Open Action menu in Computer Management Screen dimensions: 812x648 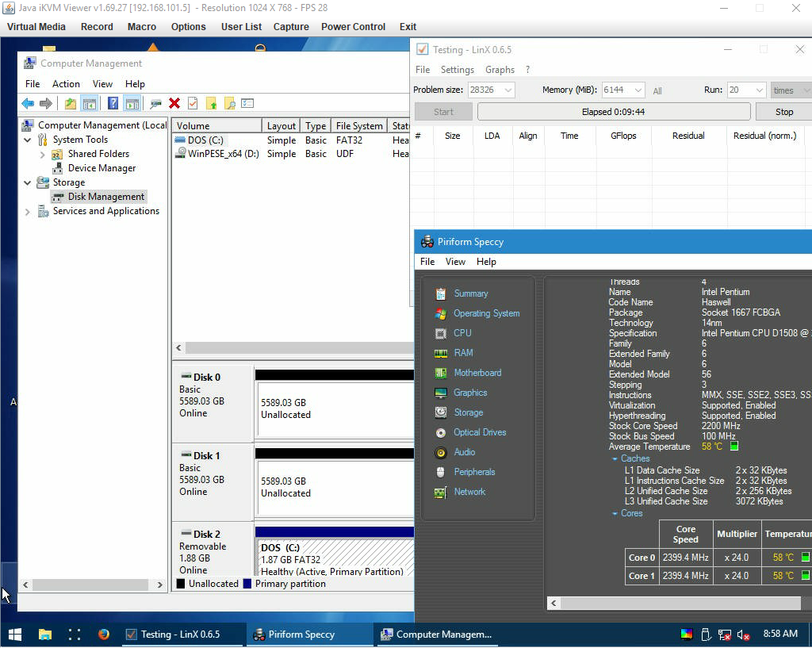66,84
